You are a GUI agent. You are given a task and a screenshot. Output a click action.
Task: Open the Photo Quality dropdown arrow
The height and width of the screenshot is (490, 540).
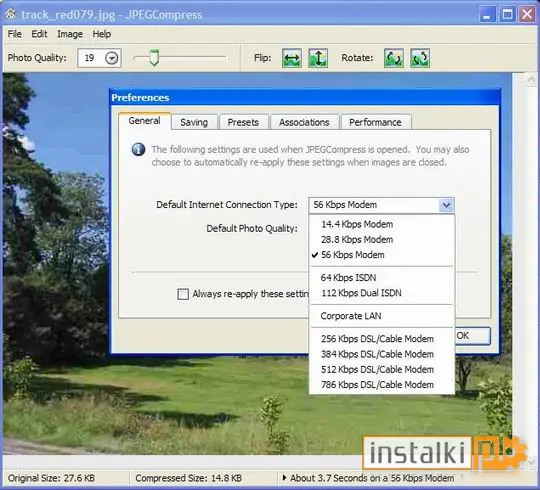[x=112, y=58]
